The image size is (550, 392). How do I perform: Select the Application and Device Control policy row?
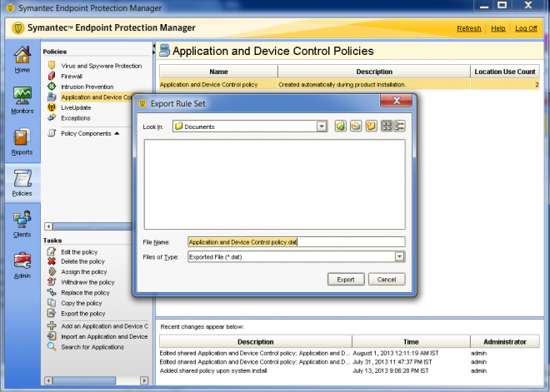(x=349, y=84)
